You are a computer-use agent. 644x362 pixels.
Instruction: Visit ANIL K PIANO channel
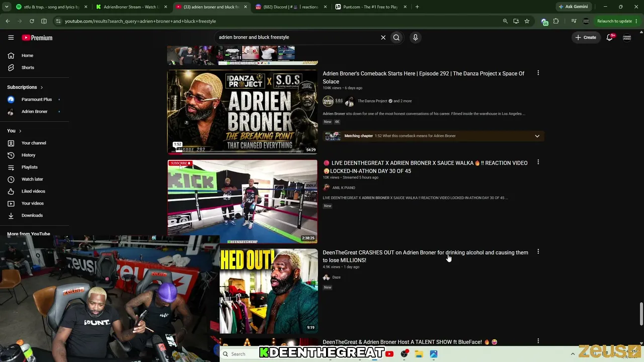(344, 188)
